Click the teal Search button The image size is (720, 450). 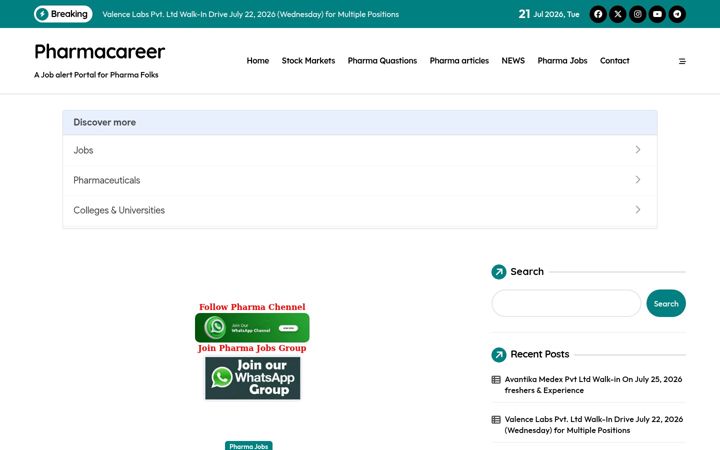pos(666,303)
